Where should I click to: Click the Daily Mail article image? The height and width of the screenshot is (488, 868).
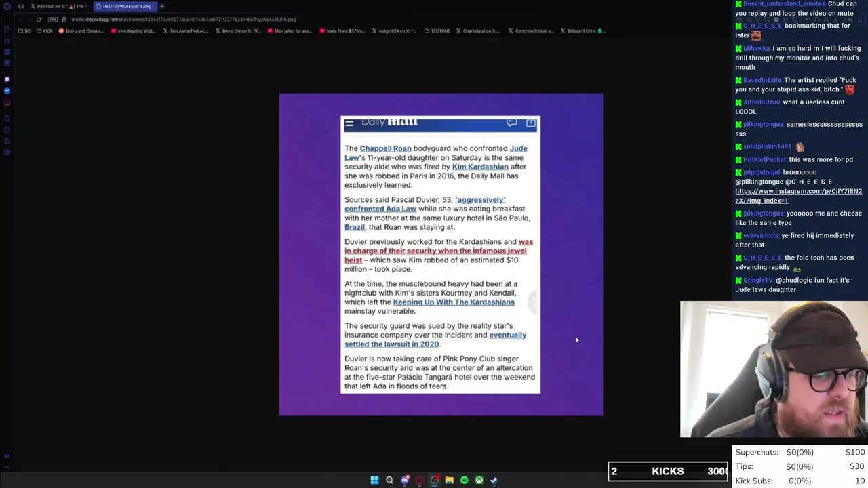tap(441, 254)
